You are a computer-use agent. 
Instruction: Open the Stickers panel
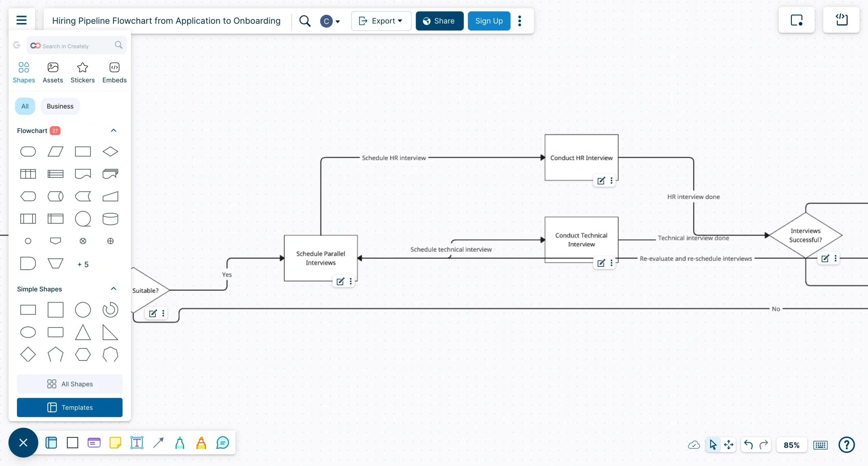[x=82, y=72]
